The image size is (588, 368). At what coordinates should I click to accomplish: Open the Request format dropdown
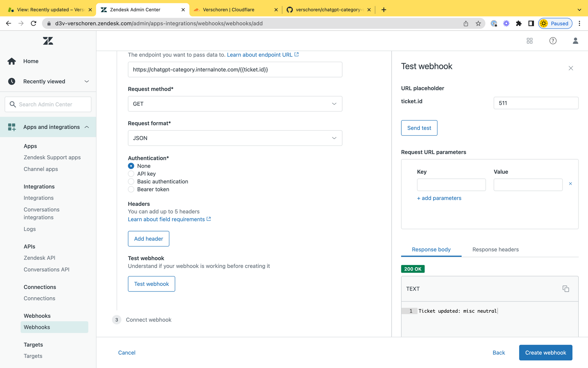[x=235, y=138]
